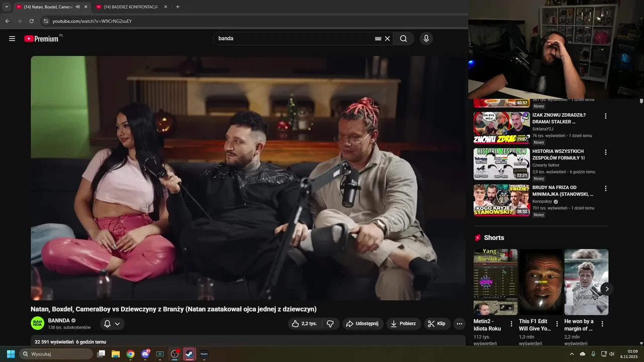Click the taskbar 'Wyszukaj' search box

click(56, 354)
